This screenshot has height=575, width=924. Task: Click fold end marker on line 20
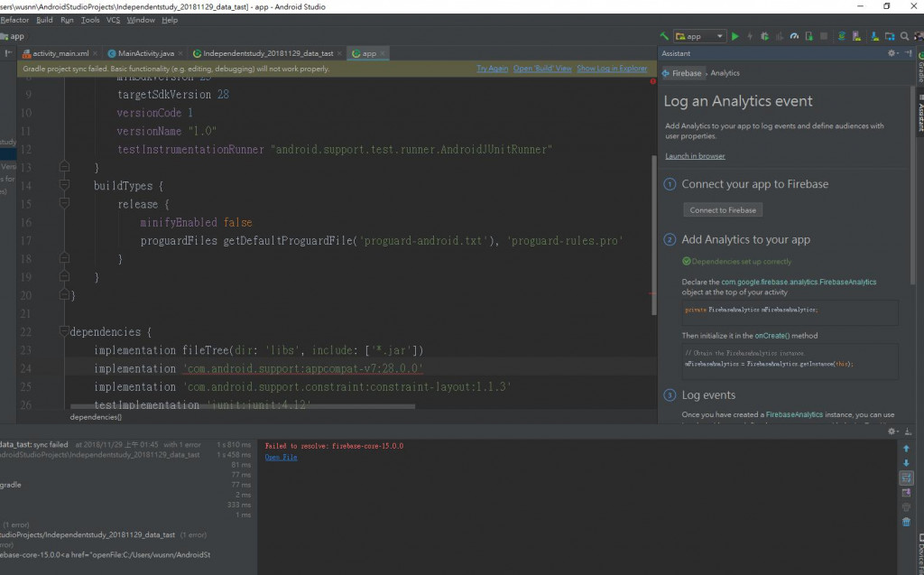coord(64,295)
